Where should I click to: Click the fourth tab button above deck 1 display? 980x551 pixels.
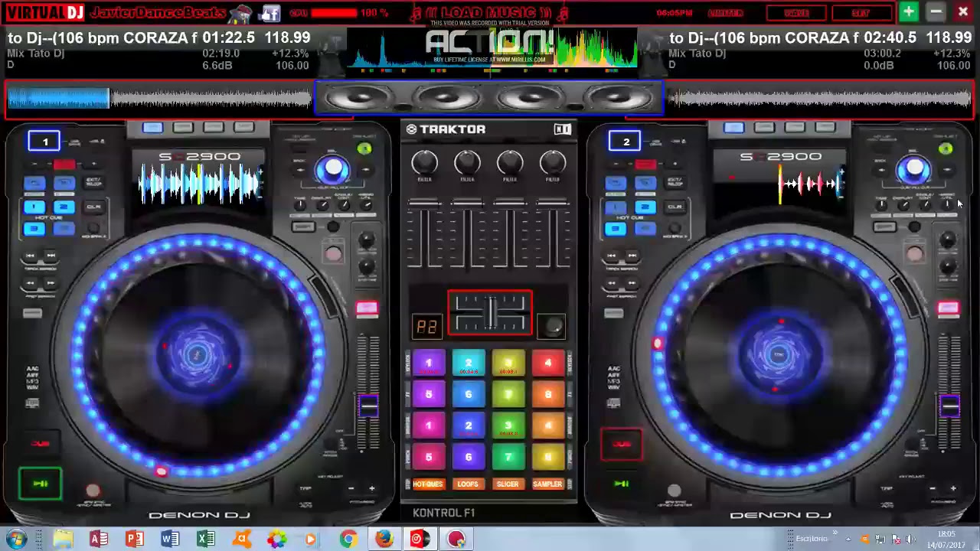tap(244, 128)
